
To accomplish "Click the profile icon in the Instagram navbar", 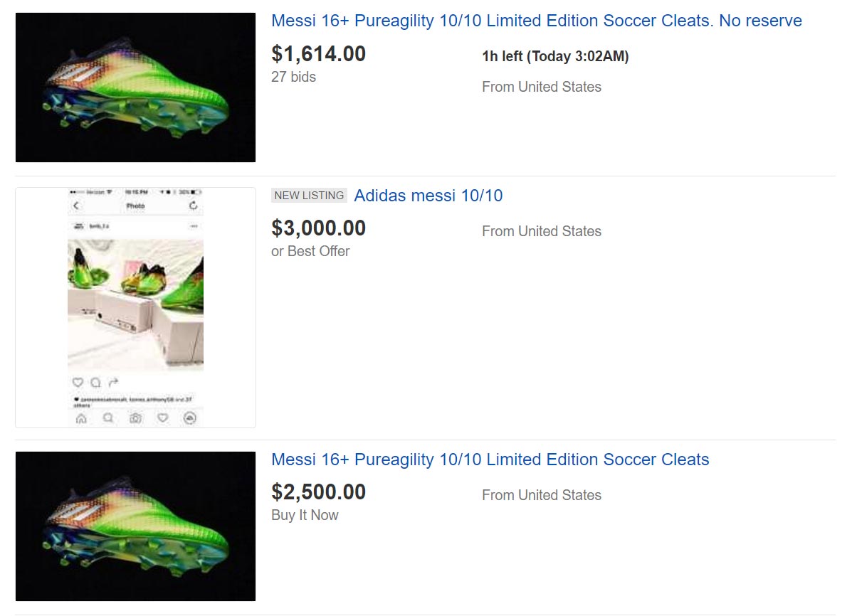I will [191, 417].
